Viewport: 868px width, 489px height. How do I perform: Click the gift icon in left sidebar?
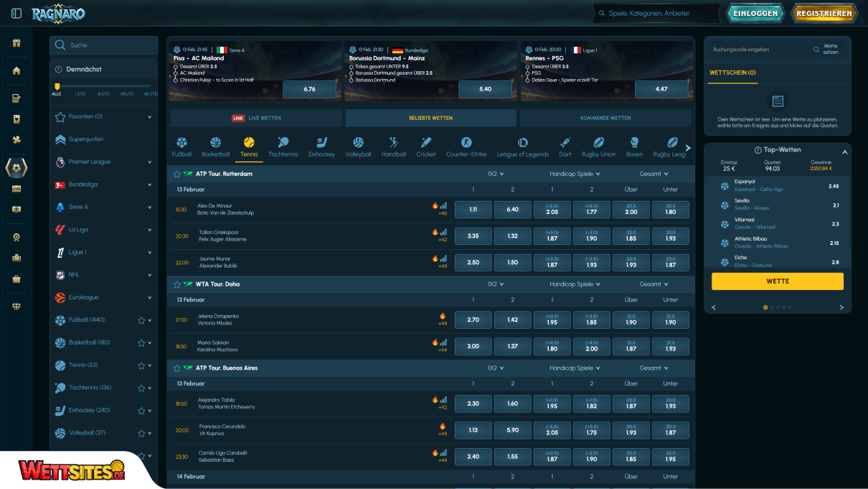pyautogui.click(x=16, y=43)
